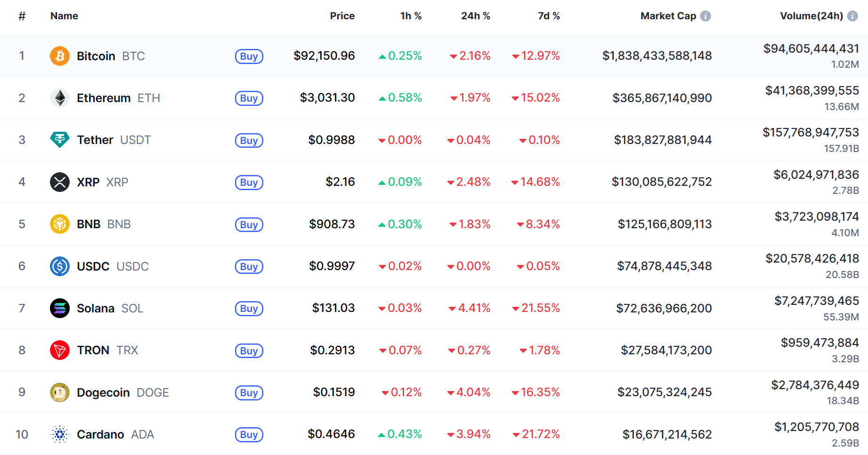The height and width of the screenshot is (455, 868).
Task: Click the Name column header
Action: pos(64,16)
